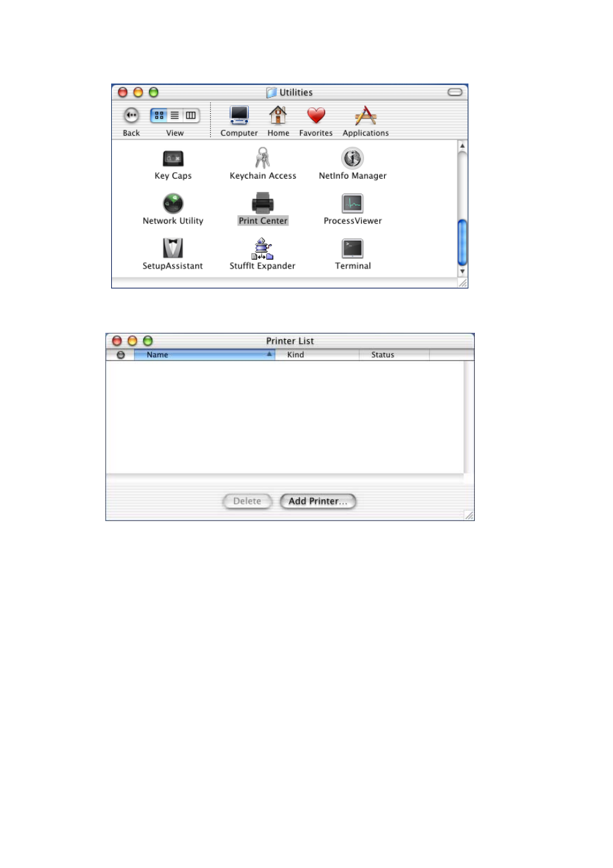Minimize the Utilities window
This screenshot has width=613, height=868.
click(138, 93)
